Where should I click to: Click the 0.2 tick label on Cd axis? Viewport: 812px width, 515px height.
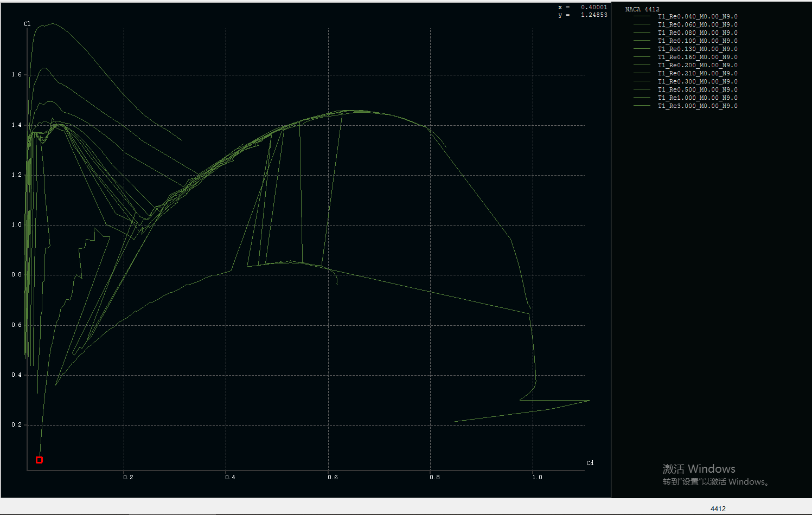click(x=128, y=477)
